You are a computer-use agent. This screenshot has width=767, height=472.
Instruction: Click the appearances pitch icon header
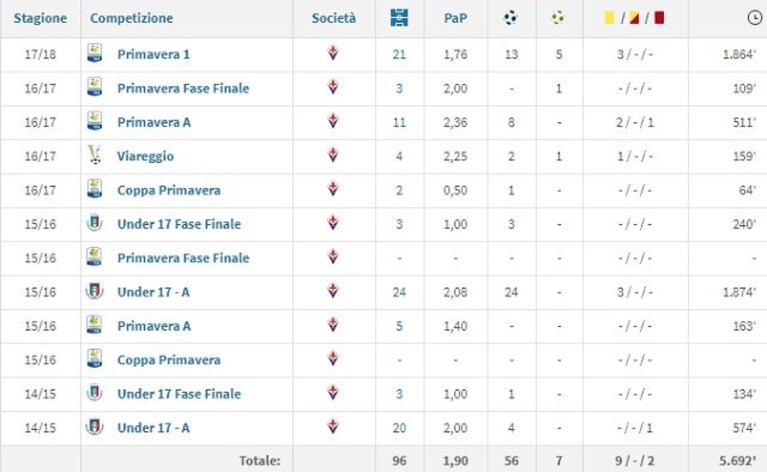pos(399,18)
